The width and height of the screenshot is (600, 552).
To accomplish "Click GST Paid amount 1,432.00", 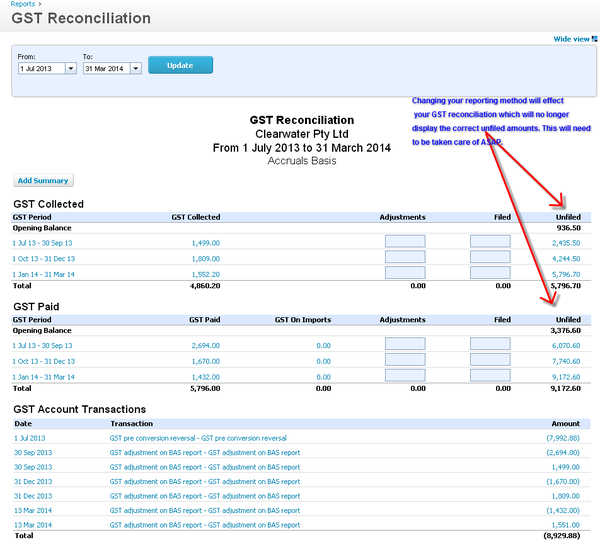I will pyautogui.click(x=206, y=376).
